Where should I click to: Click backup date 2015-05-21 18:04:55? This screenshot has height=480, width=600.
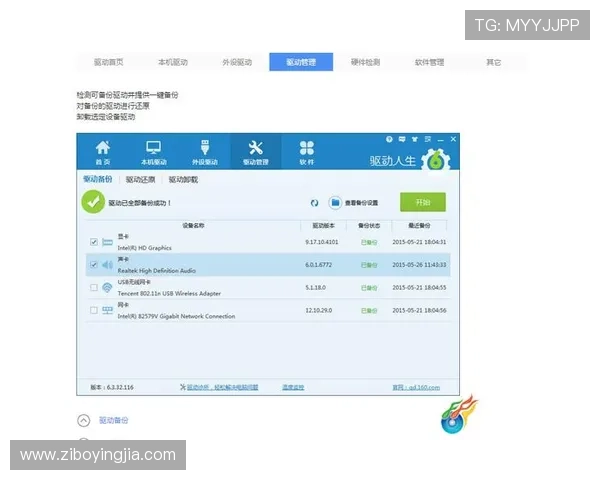click(419, 287)
